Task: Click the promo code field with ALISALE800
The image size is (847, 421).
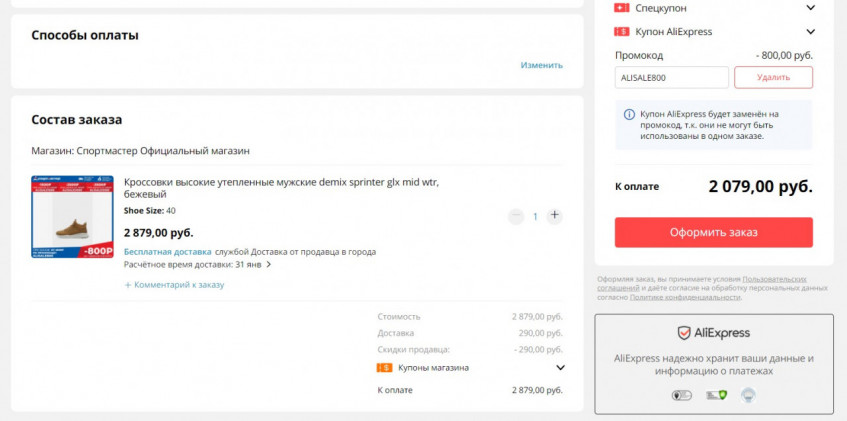Action: tap(671, 77)
